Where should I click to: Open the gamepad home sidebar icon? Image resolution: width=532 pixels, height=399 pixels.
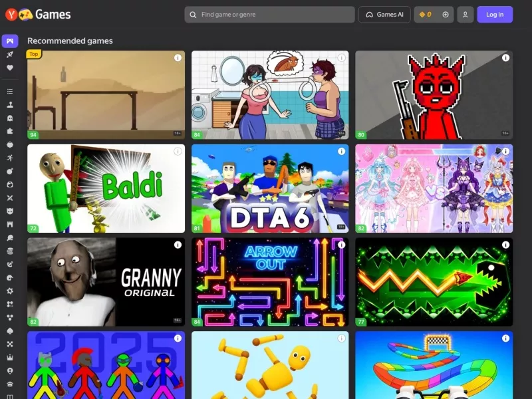click(10, 41)
